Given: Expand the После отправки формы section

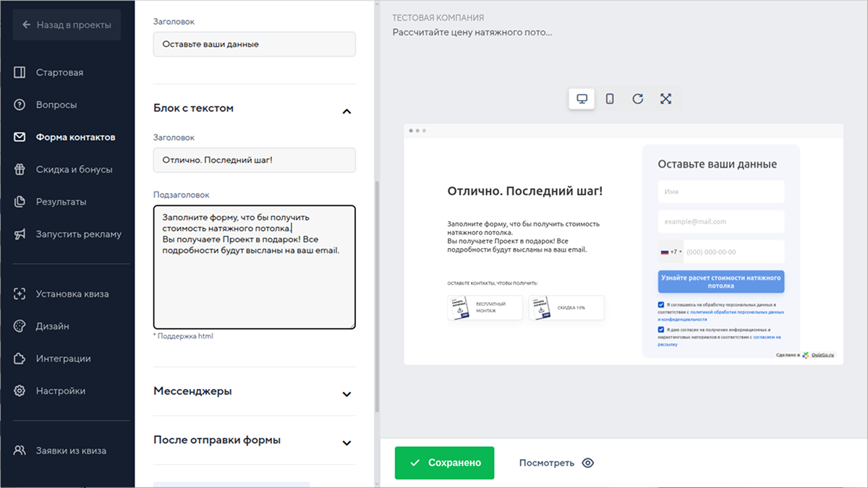Looking at the screenshot, I should click(346, 442).
